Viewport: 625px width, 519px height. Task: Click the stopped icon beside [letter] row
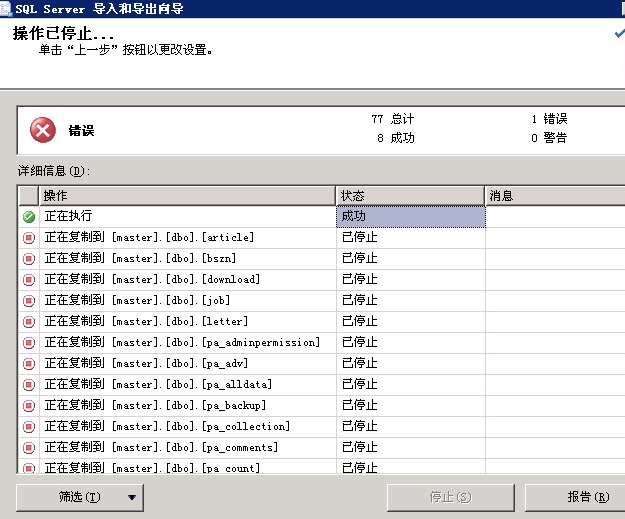pyautogui.click(x=29, y=322)
